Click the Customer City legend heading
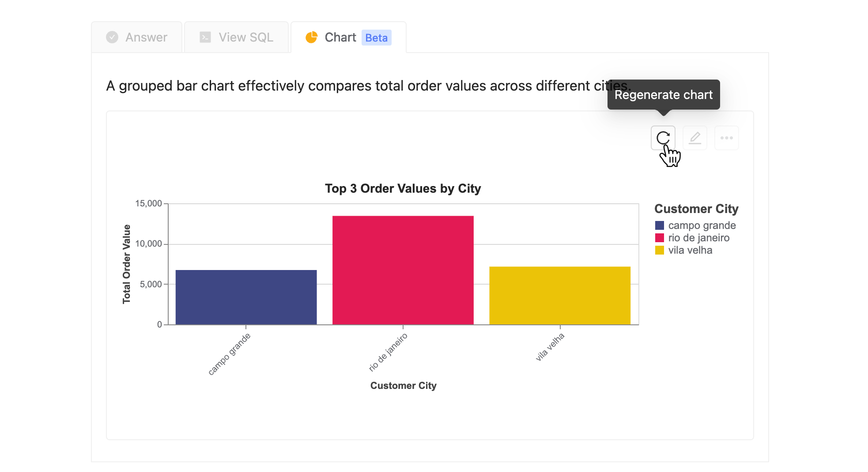 (x=696, y=209)
